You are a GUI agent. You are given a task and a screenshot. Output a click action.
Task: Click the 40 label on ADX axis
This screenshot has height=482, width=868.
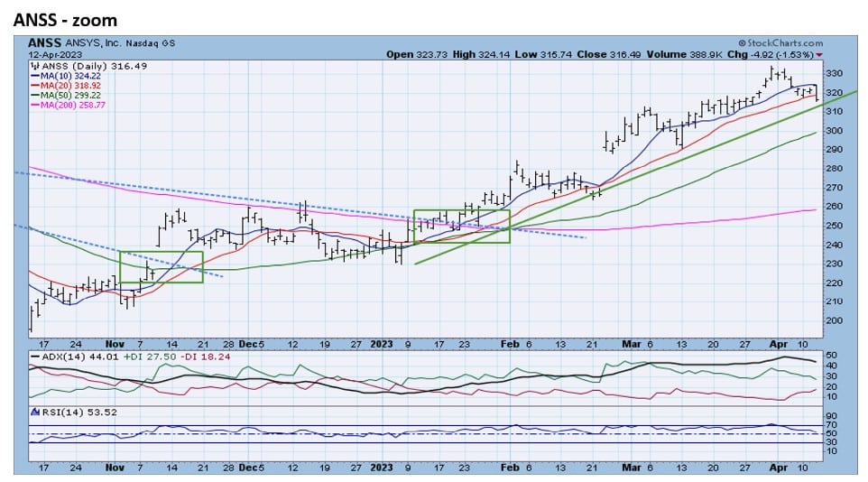pyautogui.click(x=832, y=366)
